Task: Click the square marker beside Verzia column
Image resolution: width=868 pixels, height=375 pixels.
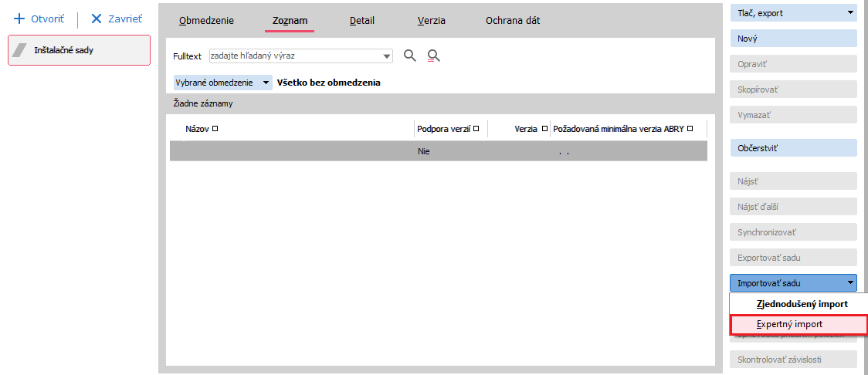Action: pyautogui.click(x=544, y=129)
